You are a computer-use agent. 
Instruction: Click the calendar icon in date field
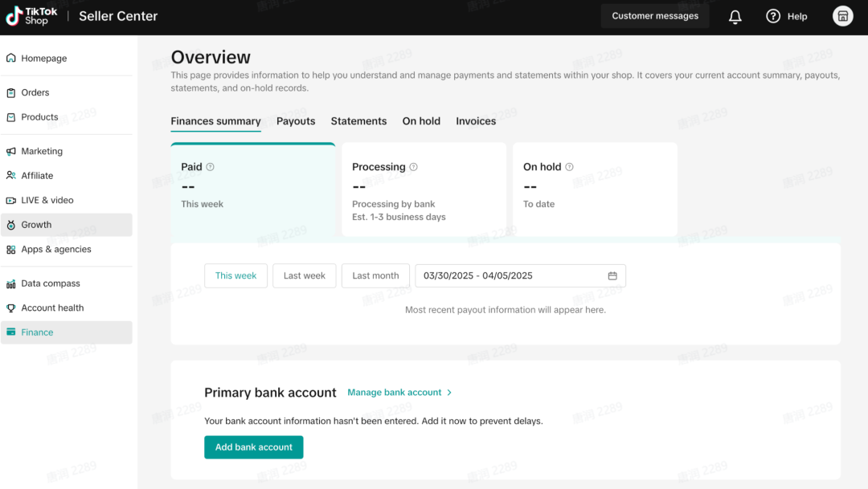(612, 276)
